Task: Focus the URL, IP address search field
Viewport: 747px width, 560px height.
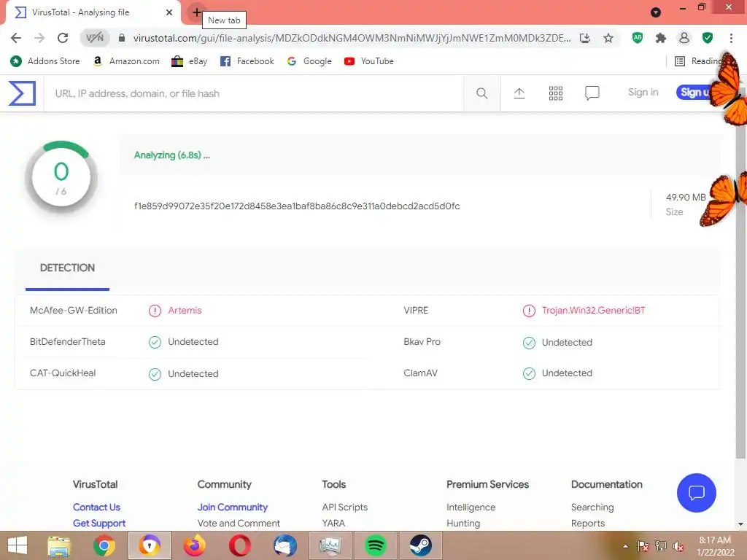Action: 253,93
